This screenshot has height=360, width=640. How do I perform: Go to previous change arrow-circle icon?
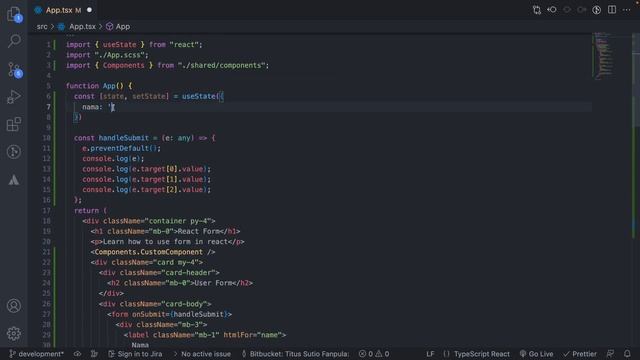[552, 10]
